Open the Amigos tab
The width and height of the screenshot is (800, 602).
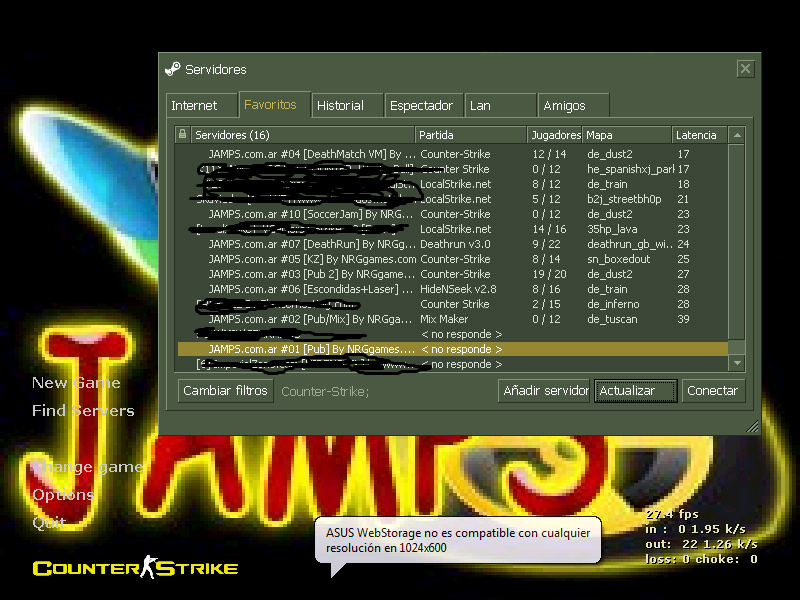(573, 106)
